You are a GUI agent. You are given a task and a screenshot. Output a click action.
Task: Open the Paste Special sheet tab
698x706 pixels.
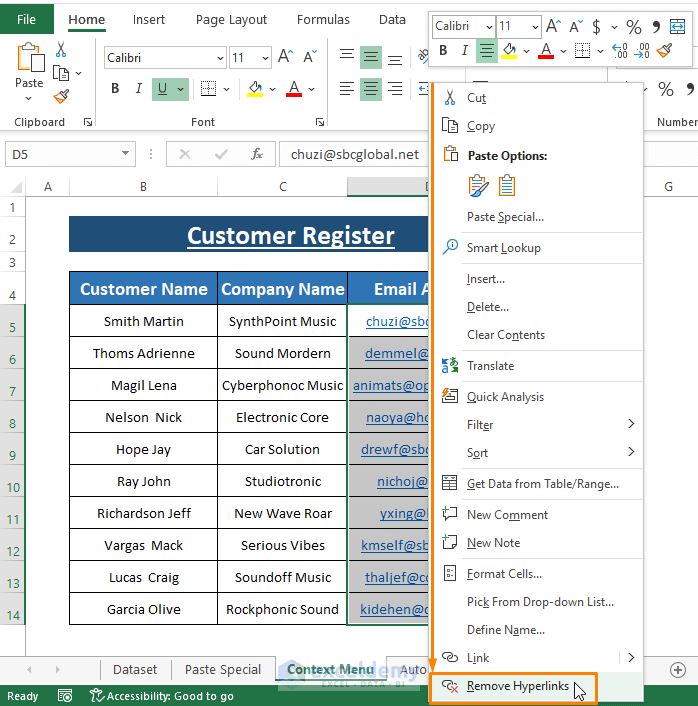(223, 670)
